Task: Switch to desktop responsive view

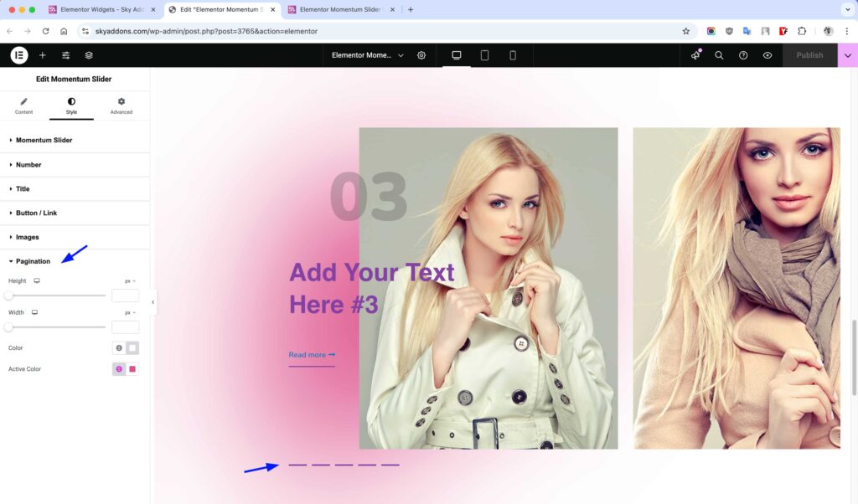Action: [x=457, y=55]
